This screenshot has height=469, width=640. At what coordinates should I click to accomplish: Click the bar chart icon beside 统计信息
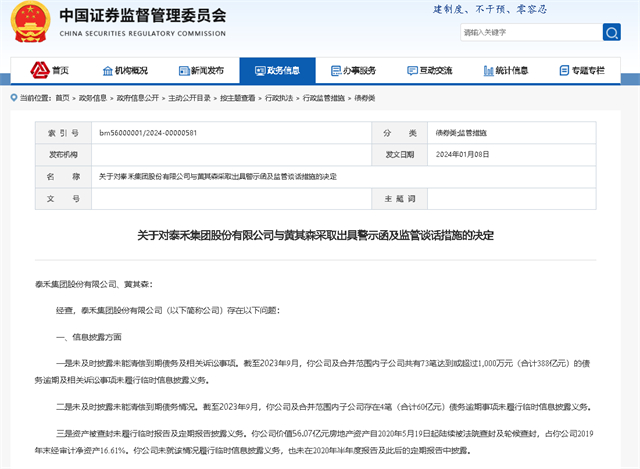tap(489, 71)
